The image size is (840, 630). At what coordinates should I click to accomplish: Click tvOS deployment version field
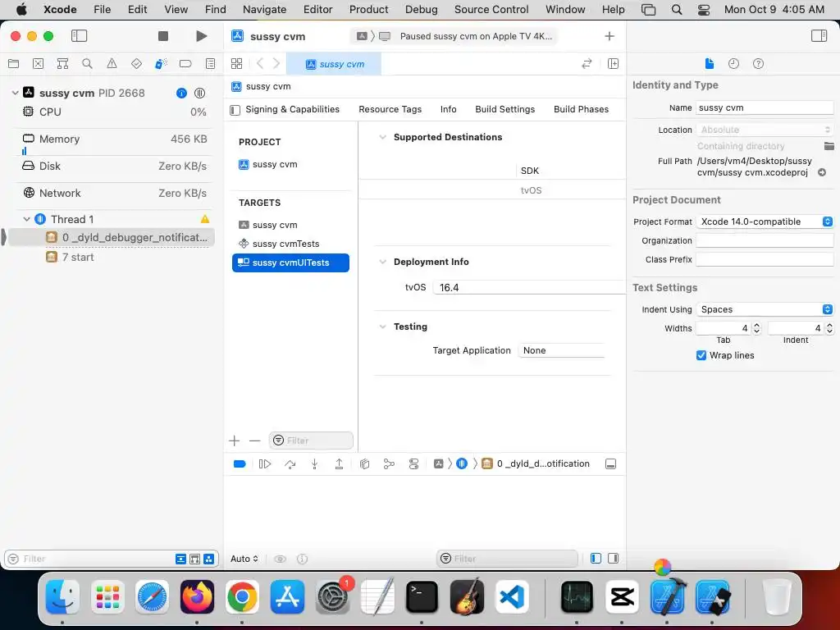click(529, 288)
